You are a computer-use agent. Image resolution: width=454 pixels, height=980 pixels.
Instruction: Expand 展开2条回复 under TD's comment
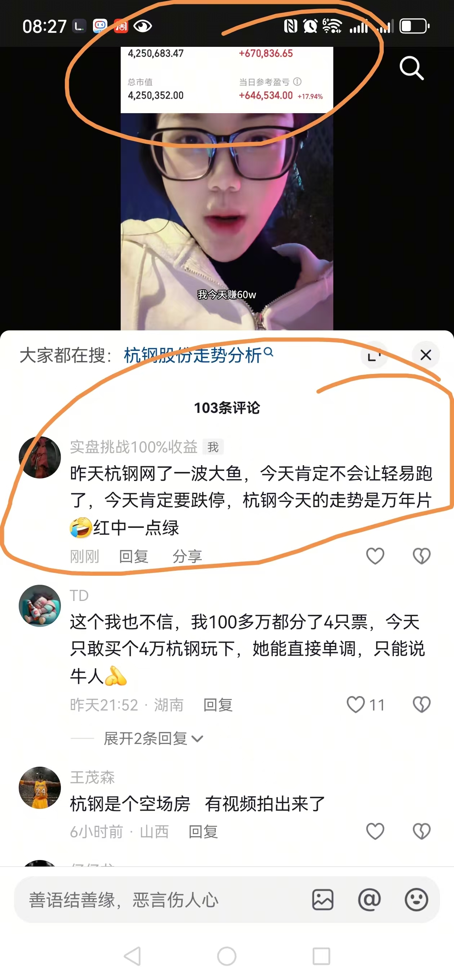point(153,739)
